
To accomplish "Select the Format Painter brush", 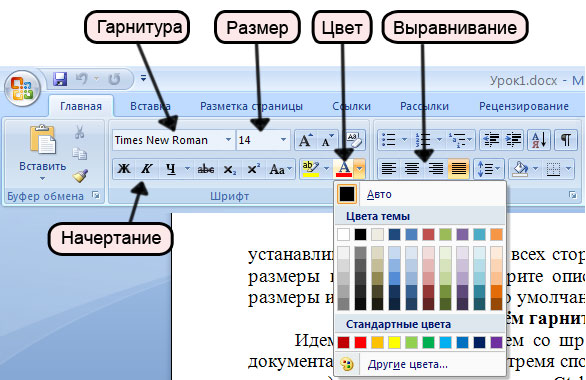I will coord(80,176).
